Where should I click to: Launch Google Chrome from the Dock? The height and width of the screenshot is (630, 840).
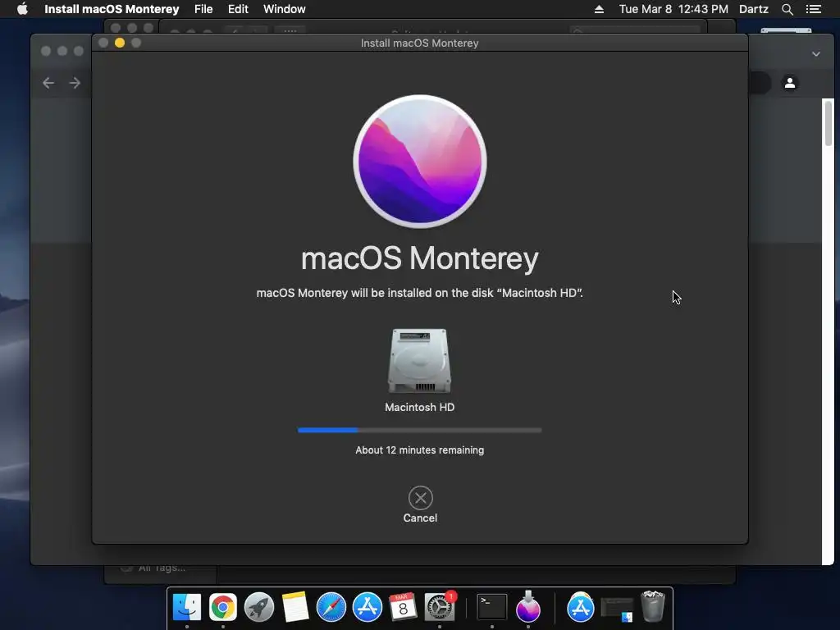tap(223, 607)
